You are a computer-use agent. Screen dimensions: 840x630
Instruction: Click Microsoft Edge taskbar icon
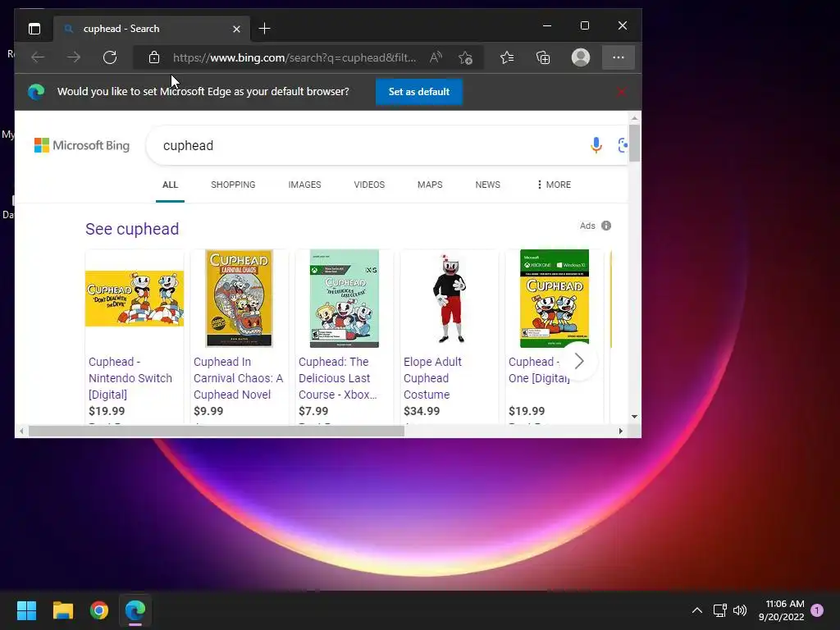[135, 610]
